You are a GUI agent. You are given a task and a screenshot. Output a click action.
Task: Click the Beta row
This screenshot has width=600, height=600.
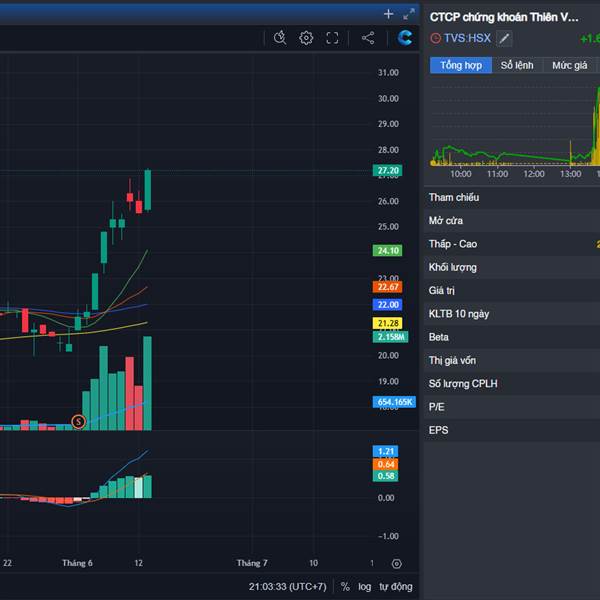click(512, 337)
